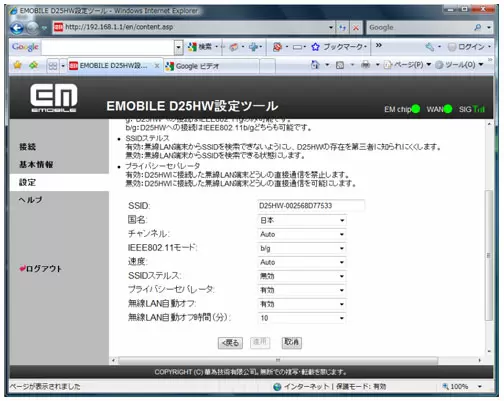Viewport: 504px width, 401px height.
Task: Click the EMOBILE logo
Action: 53,98
